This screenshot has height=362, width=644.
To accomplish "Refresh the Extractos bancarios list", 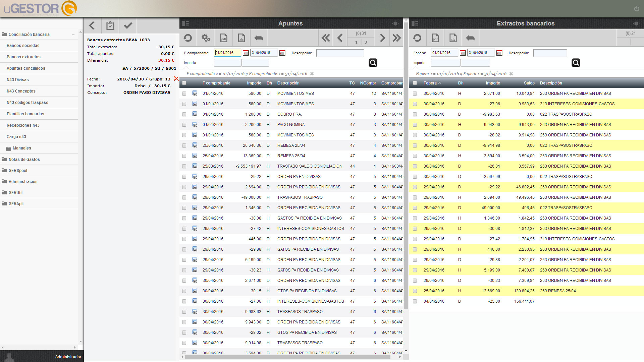I will (417, 38).
